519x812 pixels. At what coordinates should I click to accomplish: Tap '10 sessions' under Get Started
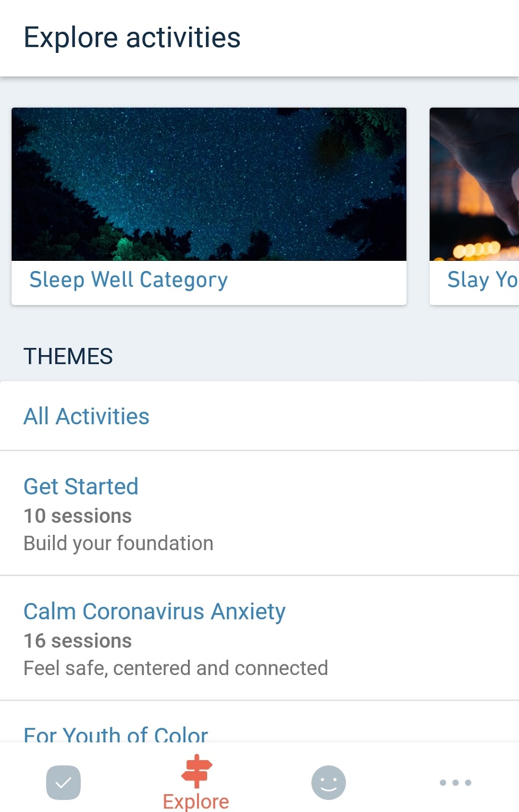[x=78, y=516]
